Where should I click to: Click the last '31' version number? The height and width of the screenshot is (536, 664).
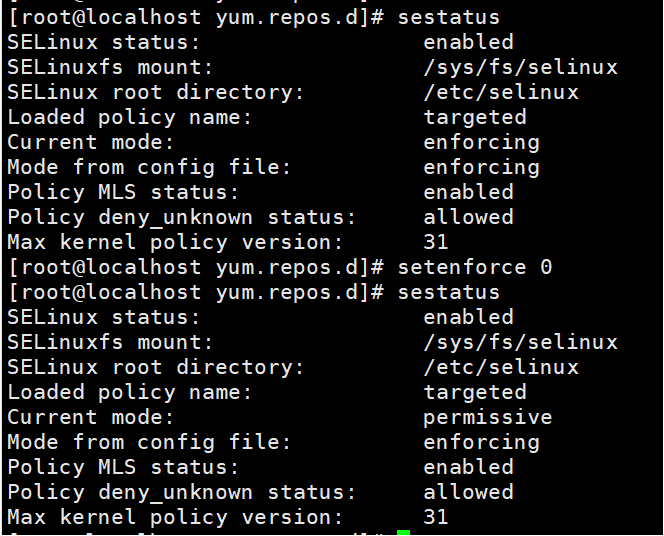pyautogui.click(x=436, y=517)
